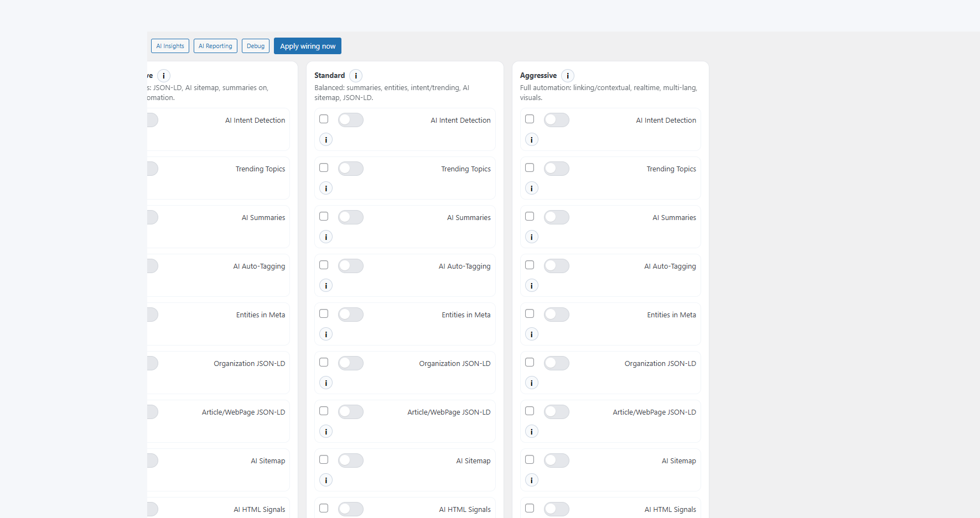Viewport: 980px width, 518px height.
Task: Show info for Standard Organization JSON-LD
Action: pyautogui.click(x=326, y=383)
